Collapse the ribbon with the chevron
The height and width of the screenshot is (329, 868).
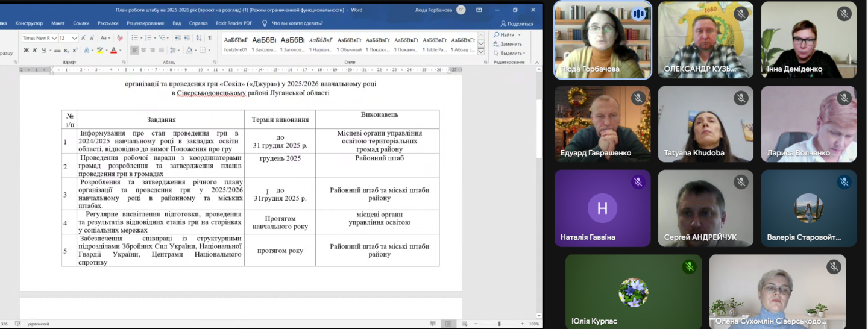(x=536, y=62)
